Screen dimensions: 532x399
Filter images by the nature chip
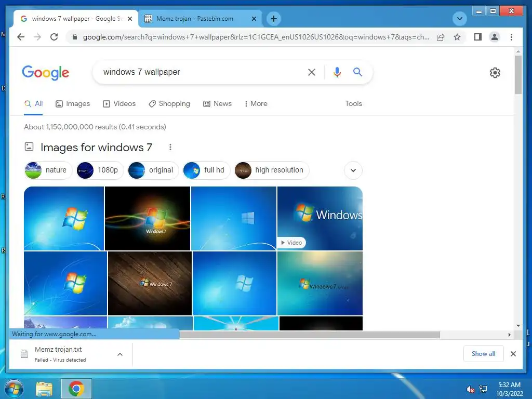click(48, 170)
